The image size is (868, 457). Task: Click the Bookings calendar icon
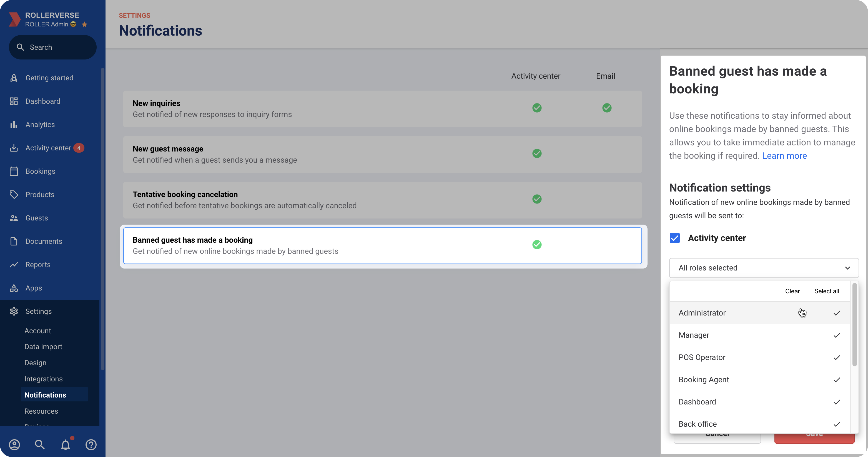click(x=14, y=171)
